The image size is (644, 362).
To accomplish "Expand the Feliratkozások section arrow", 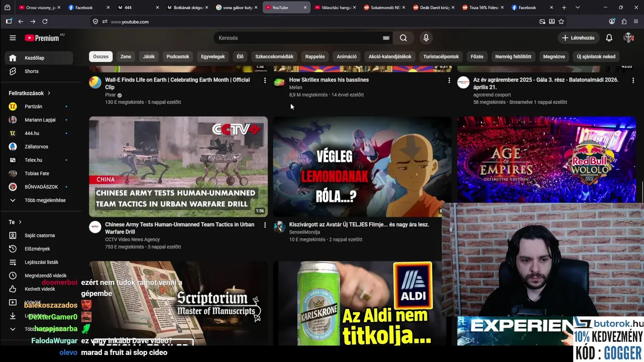I will [49, 93].
